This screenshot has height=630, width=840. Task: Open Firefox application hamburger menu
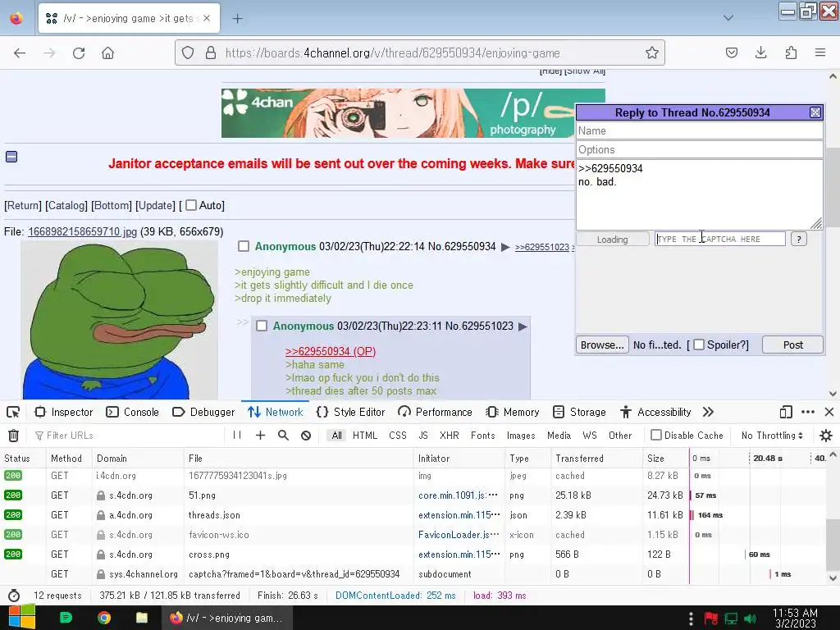pos(820,52)
